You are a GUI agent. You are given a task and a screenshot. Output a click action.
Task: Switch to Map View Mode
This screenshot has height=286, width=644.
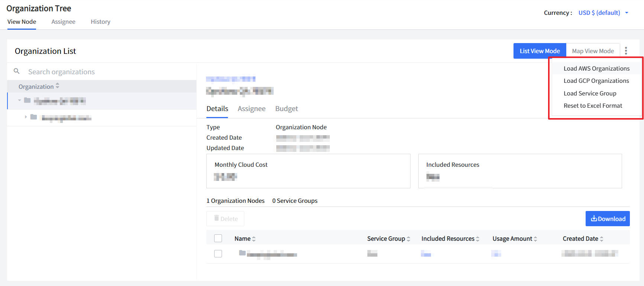point(593,51)
